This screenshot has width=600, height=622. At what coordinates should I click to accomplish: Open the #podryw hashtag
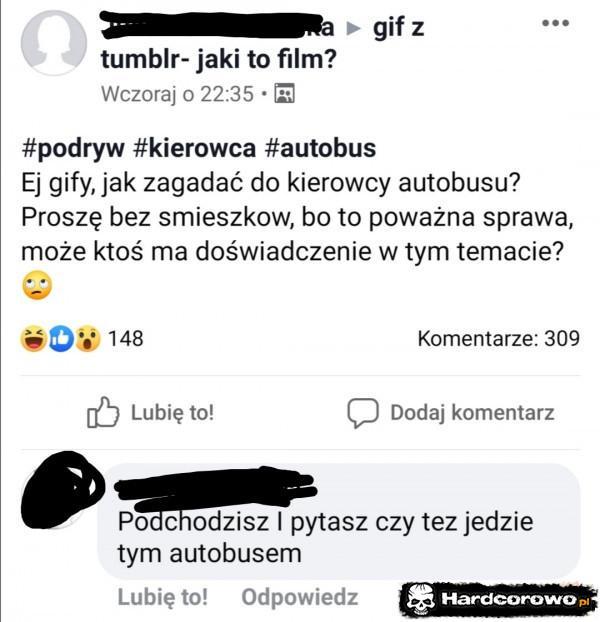coord(73,149)
